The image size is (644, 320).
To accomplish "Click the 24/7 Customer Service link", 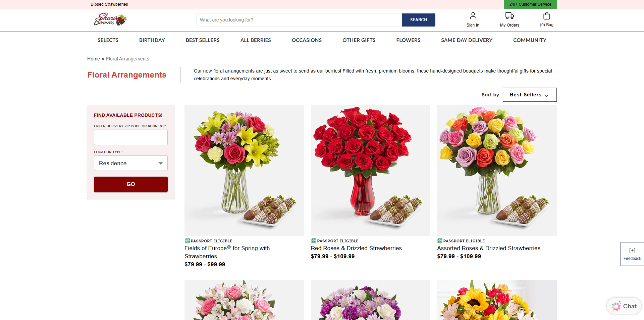I will pos(530,4).
